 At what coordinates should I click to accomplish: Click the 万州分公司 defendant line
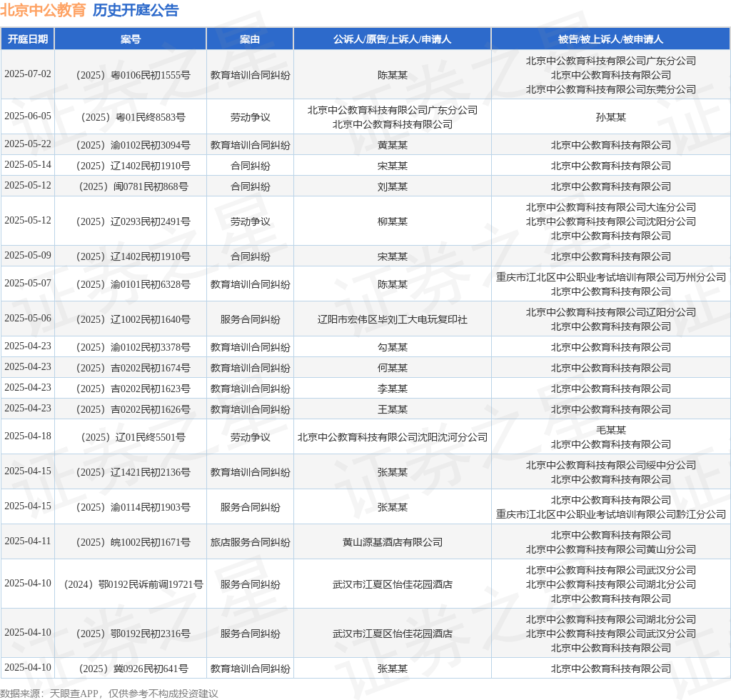[611, 277]
